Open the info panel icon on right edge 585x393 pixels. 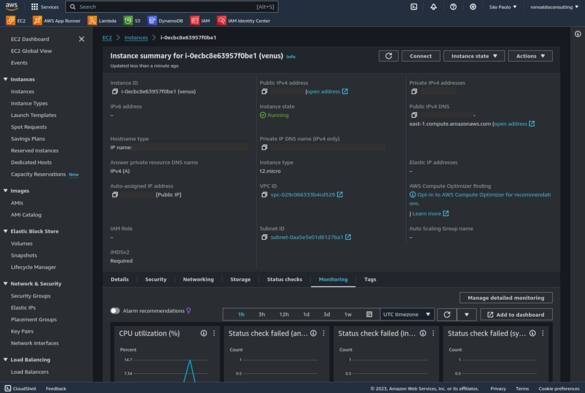[x=578, y=34]
